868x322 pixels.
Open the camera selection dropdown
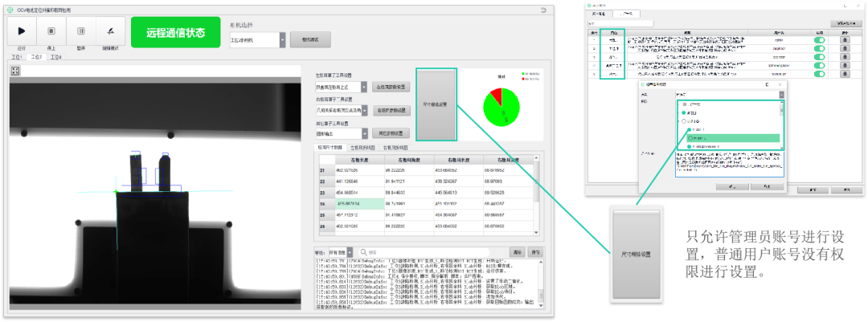click(282, 39)
